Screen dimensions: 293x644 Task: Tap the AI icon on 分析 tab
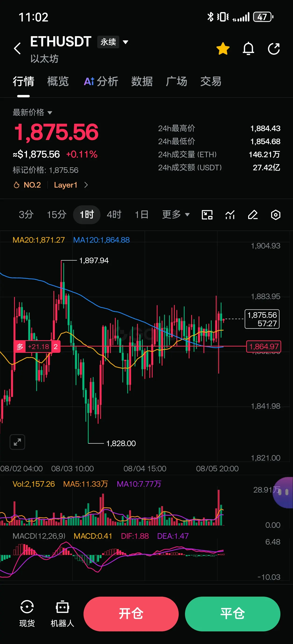point(89,81)
